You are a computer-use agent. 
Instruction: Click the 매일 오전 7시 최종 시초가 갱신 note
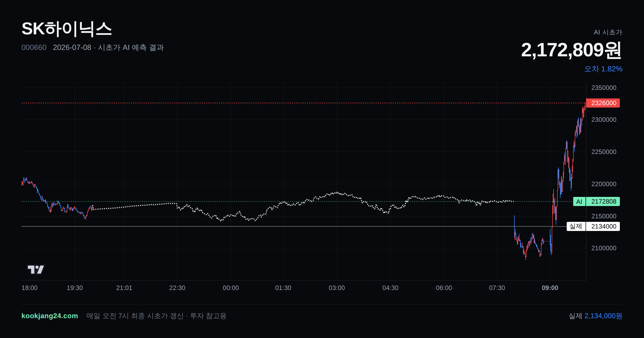pos(135,316)
